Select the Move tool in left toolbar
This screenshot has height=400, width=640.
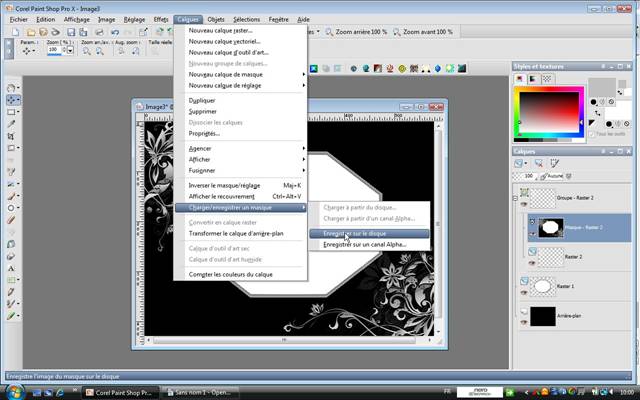(x=12, y=100)
